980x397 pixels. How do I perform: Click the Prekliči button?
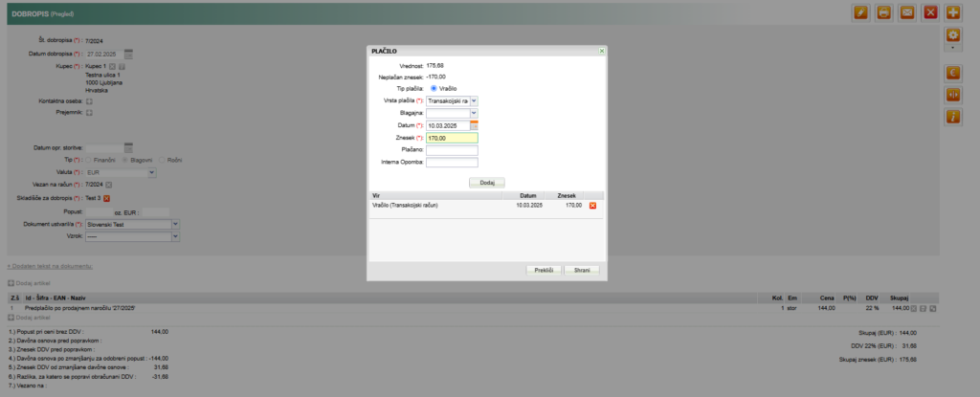pyautogui.click(x=544, y=270)
